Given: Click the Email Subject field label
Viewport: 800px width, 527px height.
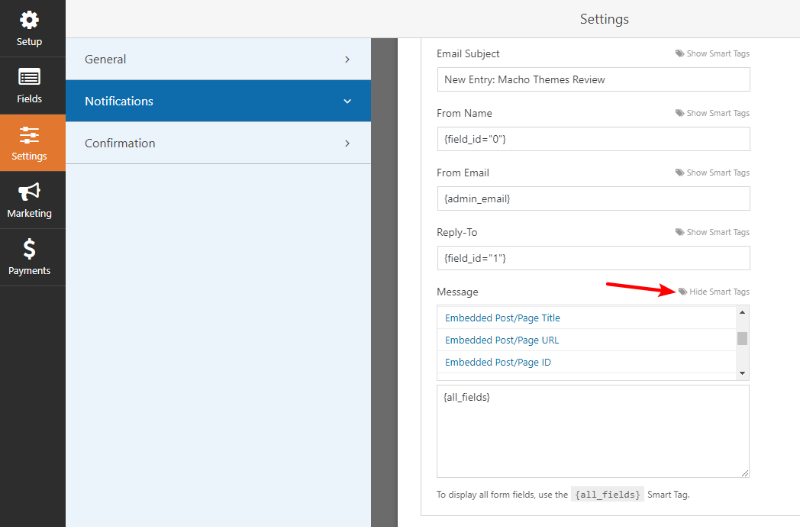Looking at the screenshot, I should click(468, 54).
